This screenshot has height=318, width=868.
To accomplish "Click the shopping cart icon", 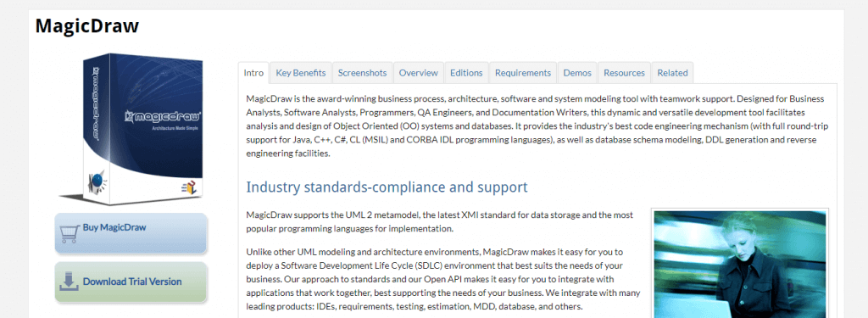I will point(69,234).
